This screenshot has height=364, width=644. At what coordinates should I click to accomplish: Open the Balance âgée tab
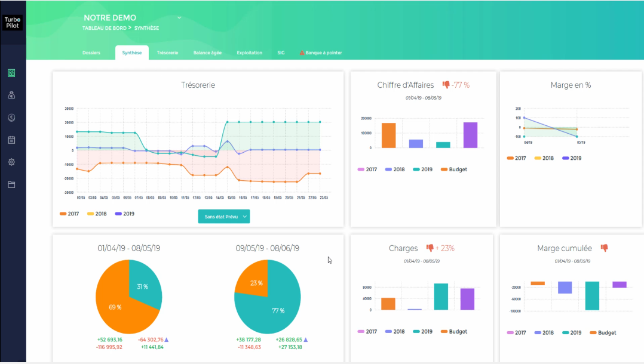point(207,53)
